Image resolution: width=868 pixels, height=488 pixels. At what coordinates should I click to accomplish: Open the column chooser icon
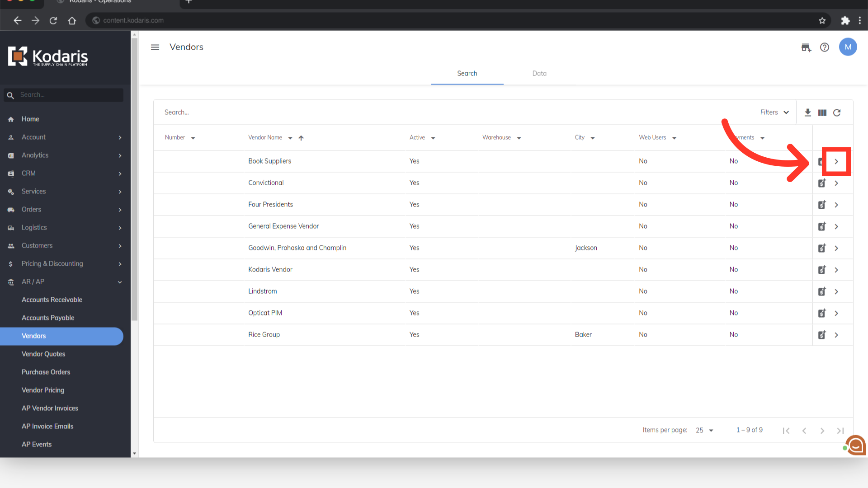(822, 113)
